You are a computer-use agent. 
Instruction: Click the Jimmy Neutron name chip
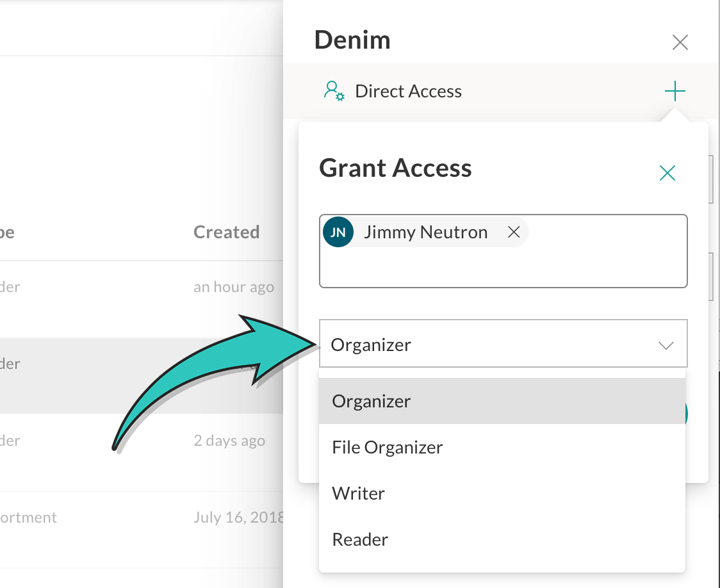(x=426, y=233)
